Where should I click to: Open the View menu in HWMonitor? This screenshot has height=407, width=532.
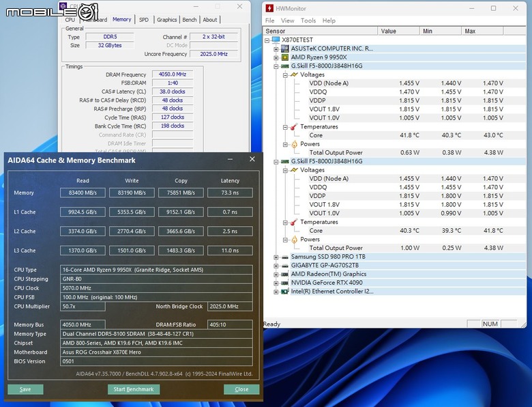click(287, 20)
